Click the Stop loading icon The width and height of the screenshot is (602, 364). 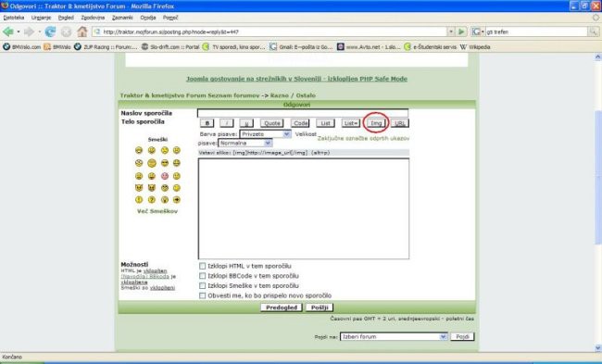pyautogui.click(x=66, y=31)
